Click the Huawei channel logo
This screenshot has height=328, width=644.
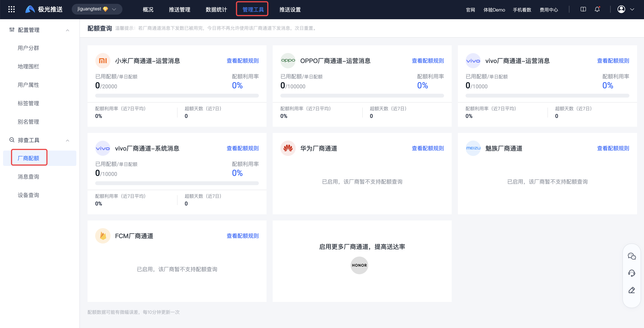(288, 148)
